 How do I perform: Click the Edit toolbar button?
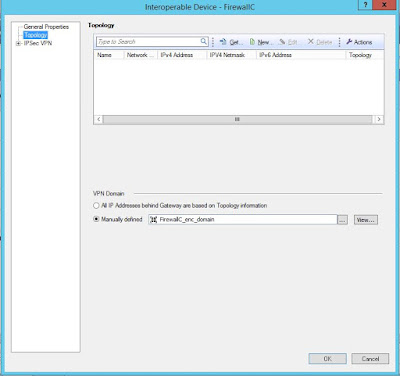point(288,42)
